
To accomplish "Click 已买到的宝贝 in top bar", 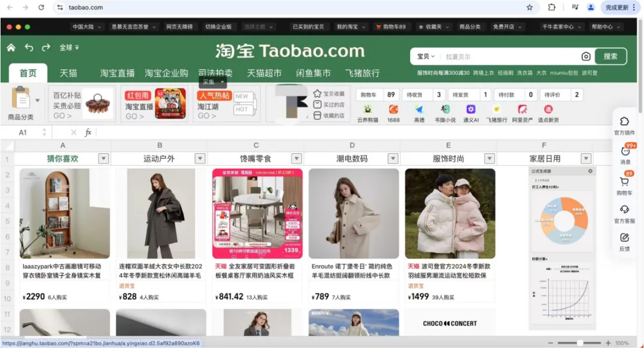I will [x=308, y=27].
